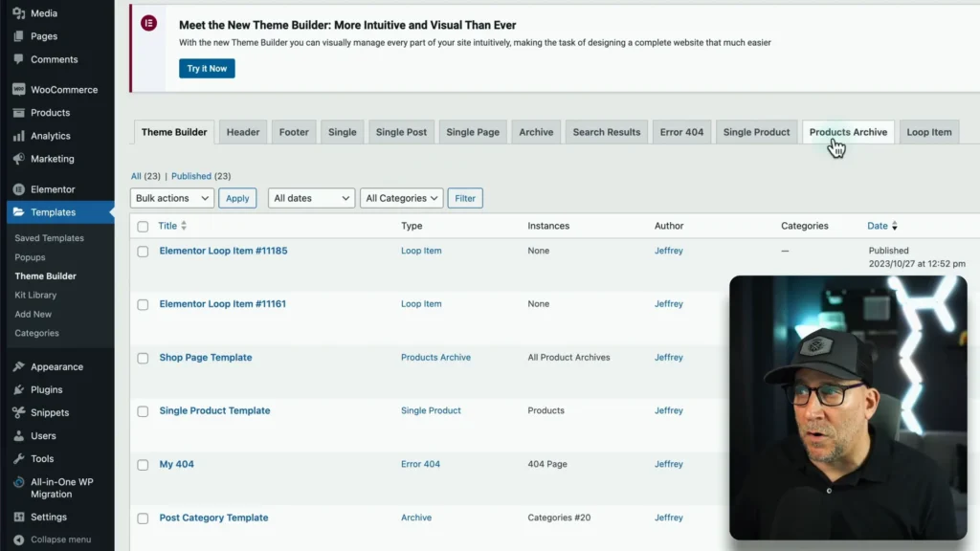Viewport: 980px width, 551px height.
Task: Open Categories in Templates submenu
Action: (37, 333)
